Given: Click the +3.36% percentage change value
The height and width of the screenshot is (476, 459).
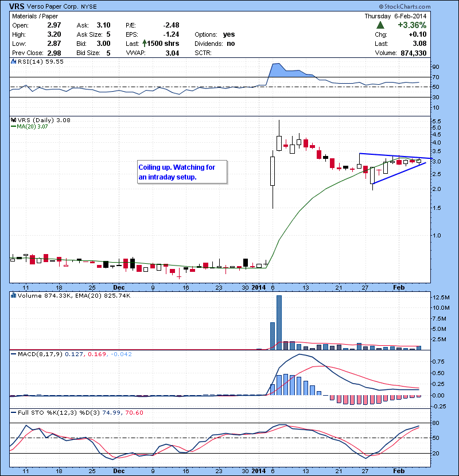Looking at the screenshot, I should point(412,25).
